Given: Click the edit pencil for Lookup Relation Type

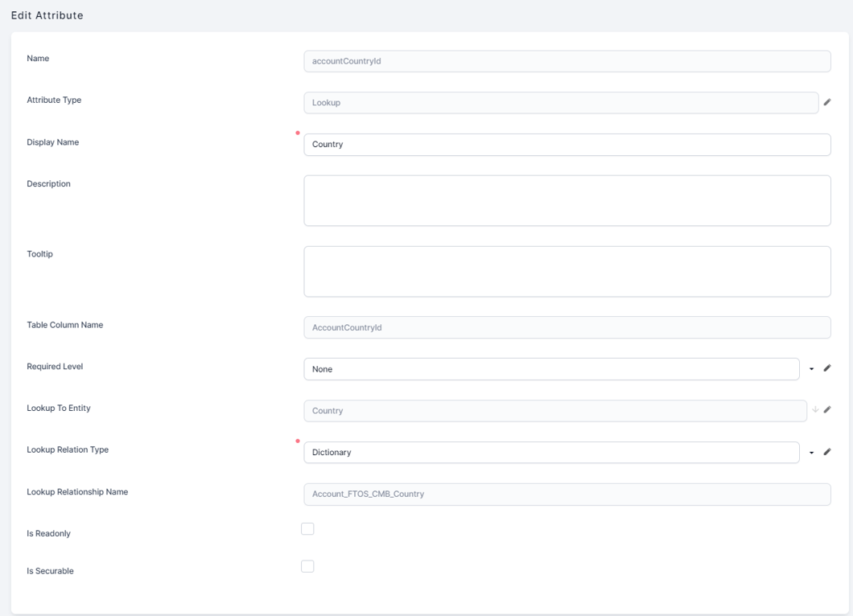Looking at the screenshot, I should (x=827, y=452).
